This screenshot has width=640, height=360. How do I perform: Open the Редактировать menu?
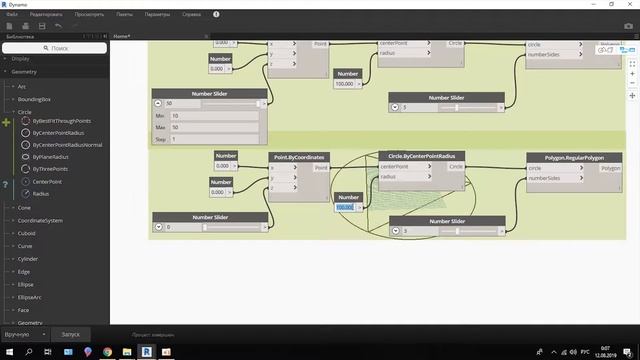click(46, 14)
